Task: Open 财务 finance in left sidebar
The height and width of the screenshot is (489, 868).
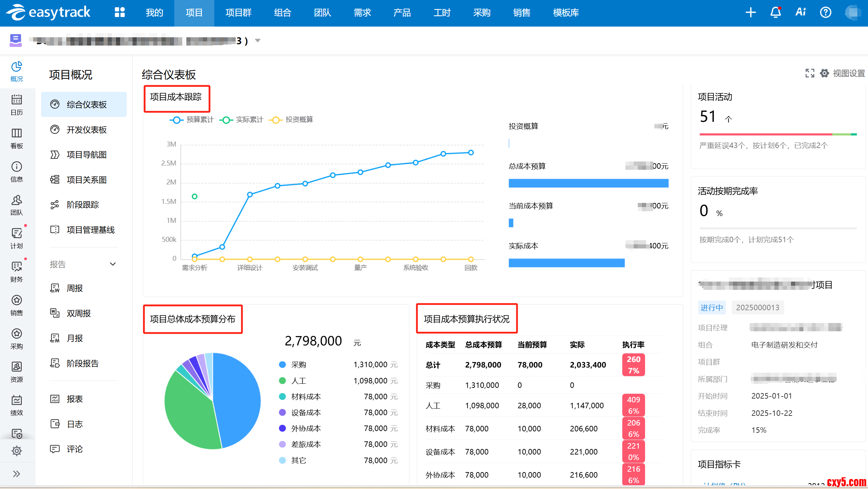Action: point(17,272)
